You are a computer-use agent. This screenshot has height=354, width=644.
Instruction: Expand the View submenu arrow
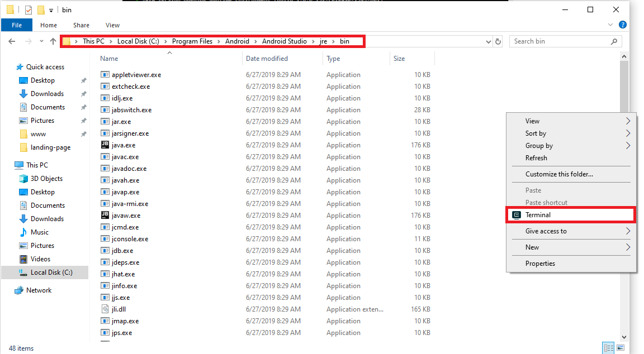pyautogui.click(x=628, y=121)
